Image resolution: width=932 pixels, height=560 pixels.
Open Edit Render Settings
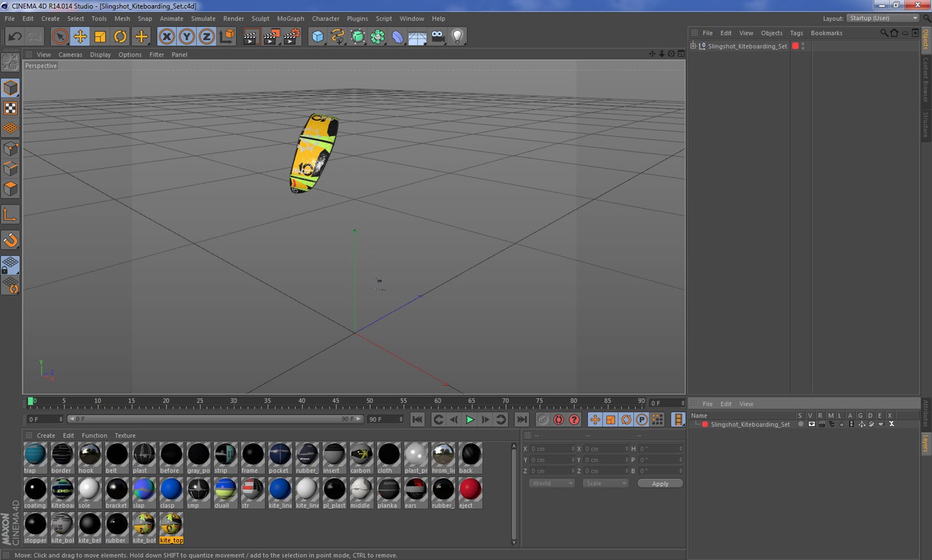tap(292, 36)
